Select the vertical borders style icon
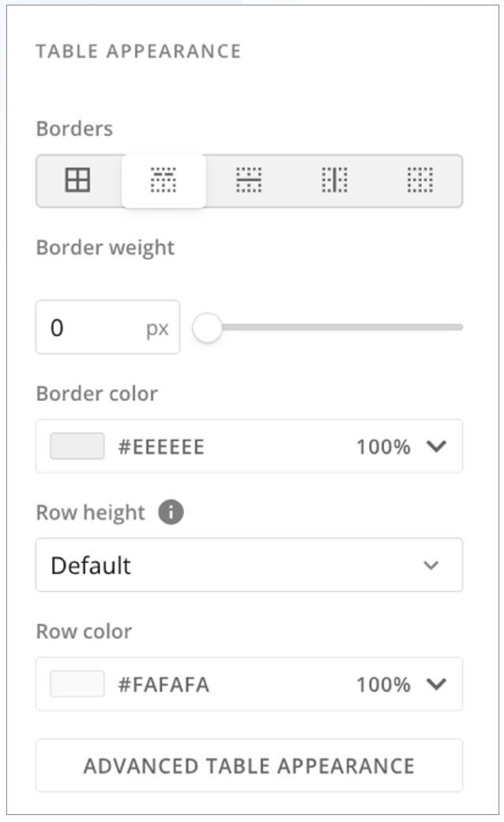 click(x=334, y=182)
